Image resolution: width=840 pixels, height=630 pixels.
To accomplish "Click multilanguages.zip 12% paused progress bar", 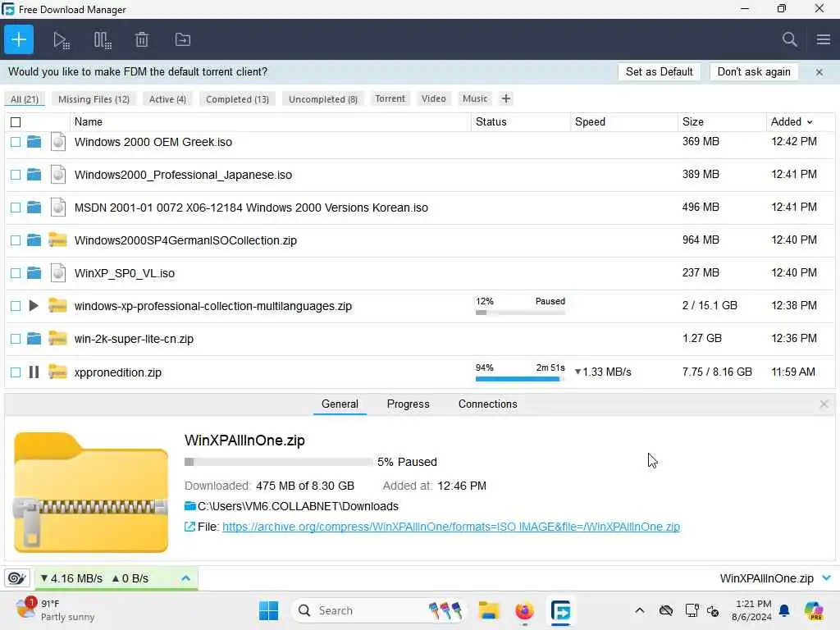I will click(x=519, y=313).
